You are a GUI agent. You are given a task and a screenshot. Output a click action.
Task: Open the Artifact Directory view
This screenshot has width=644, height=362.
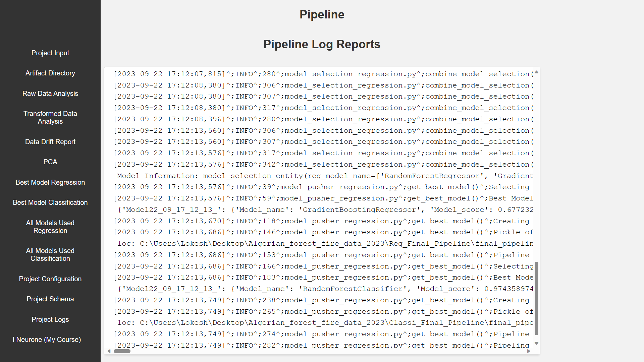pos(50,73)
